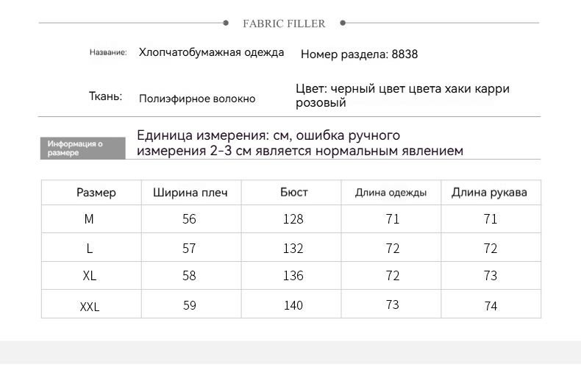Select the M size row label
Viewport: 581px width, 392px height.
pyautogui.click(x=89, y=219)
